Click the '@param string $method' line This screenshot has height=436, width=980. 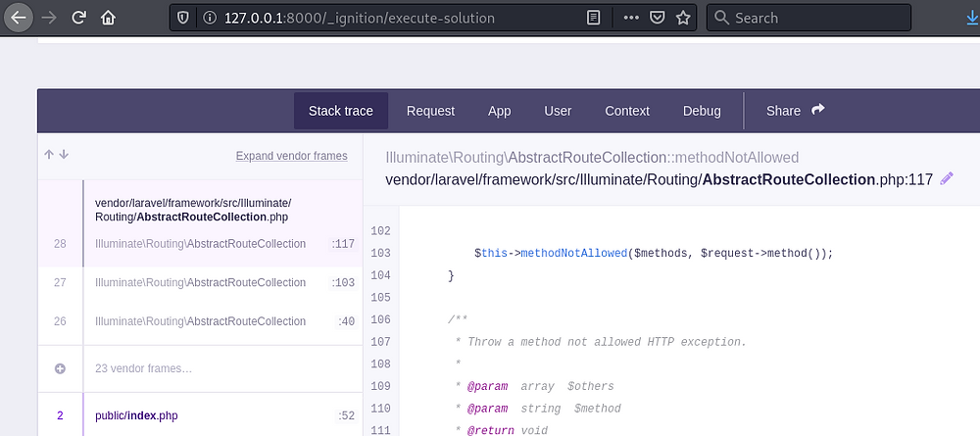[x=538, y=410]
